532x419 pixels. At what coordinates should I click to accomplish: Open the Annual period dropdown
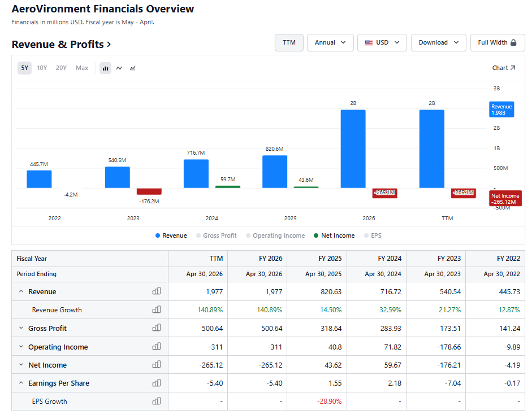point(330,43)
